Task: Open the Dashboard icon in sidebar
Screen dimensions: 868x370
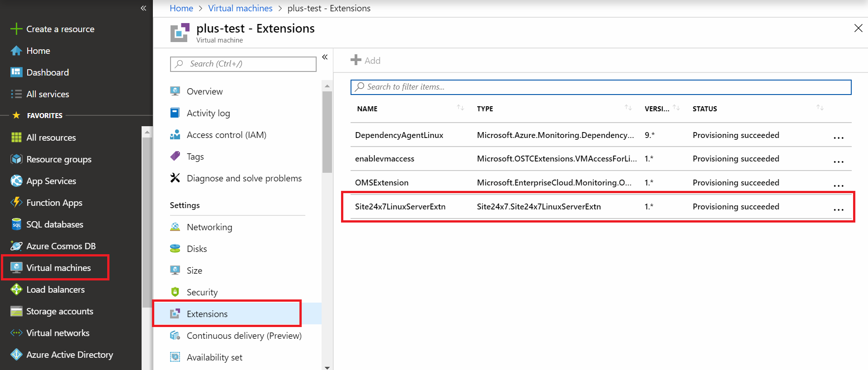Action: (x=16, y=72)
